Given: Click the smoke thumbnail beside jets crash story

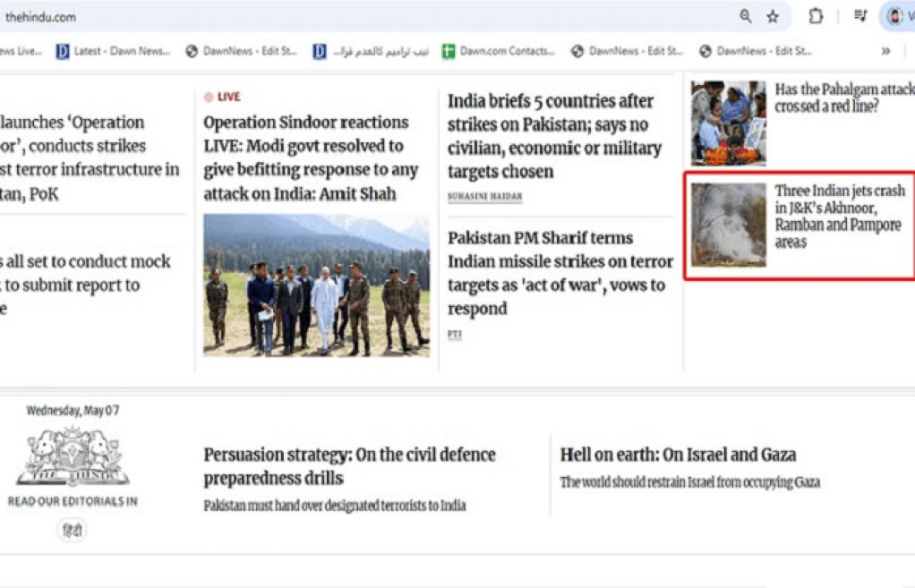Looking at the screenshot, I should (728, 225).
